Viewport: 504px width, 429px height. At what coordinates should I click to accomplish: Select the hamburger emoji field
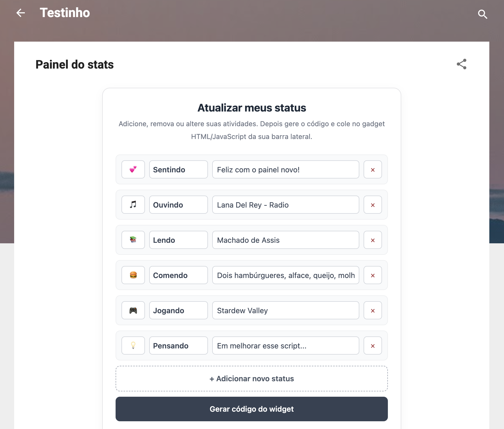[x=133, y=275]
